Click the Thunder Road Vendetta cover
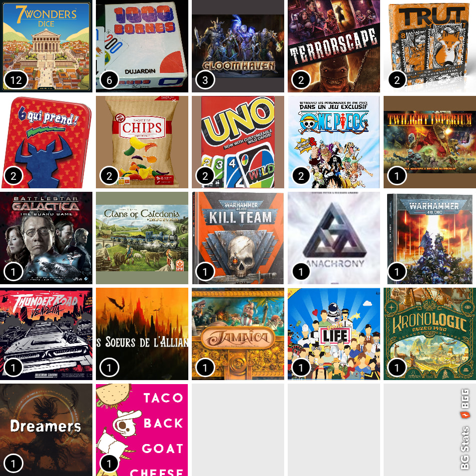476x476 pixels. [x=46, y=334]
